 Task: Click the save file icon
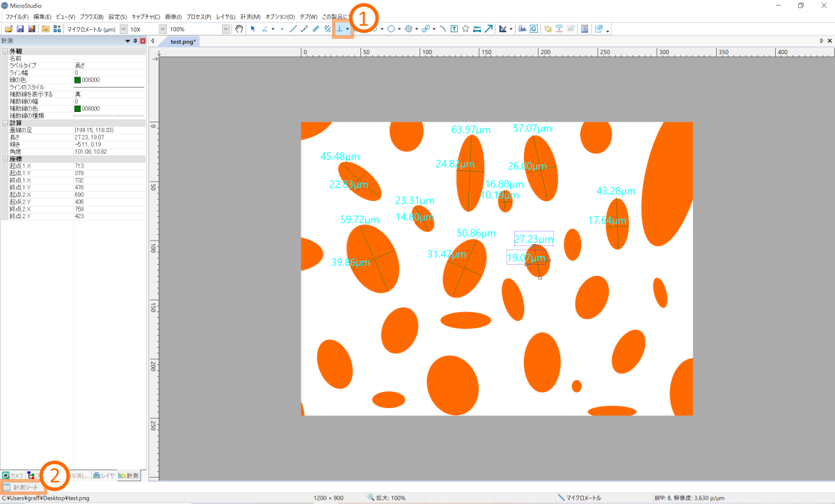coord(20,29)
